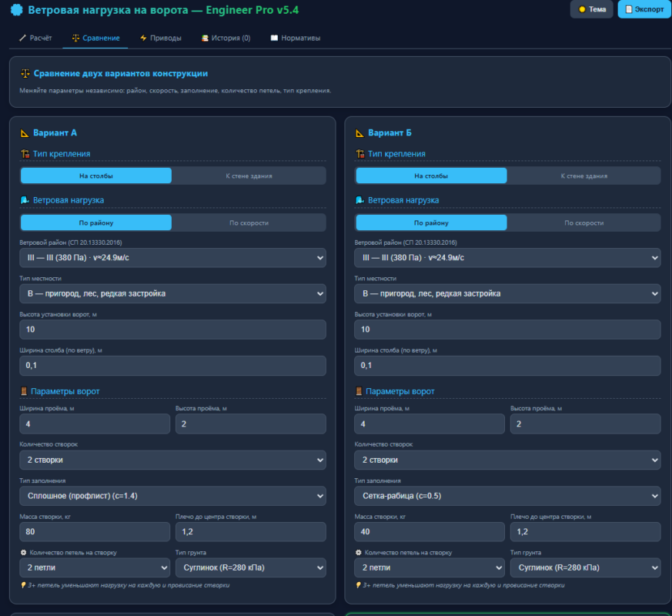Choose По району wind mode in Вариант А
This screenshot has height=616, width=672.
pos(96,223)
